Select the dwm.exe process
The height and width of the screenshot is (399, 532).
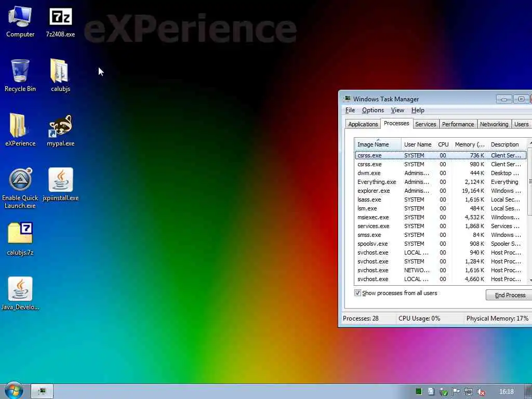[x=441, y=173]
